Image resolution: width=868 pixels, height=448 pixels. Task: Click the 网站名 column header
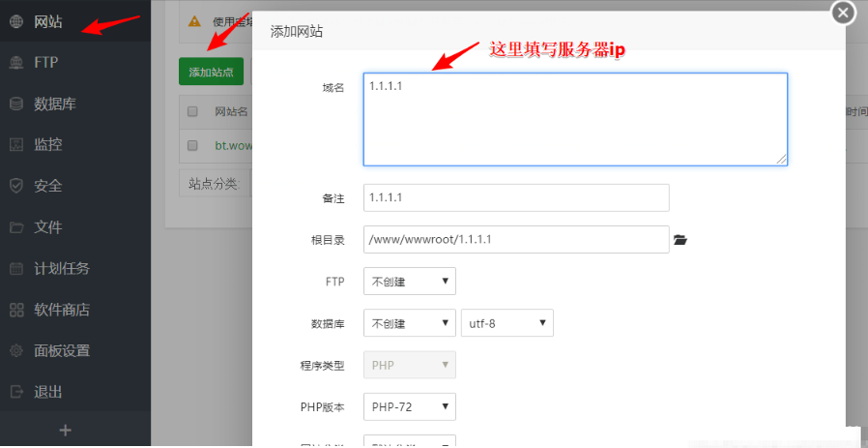[231, 111]
